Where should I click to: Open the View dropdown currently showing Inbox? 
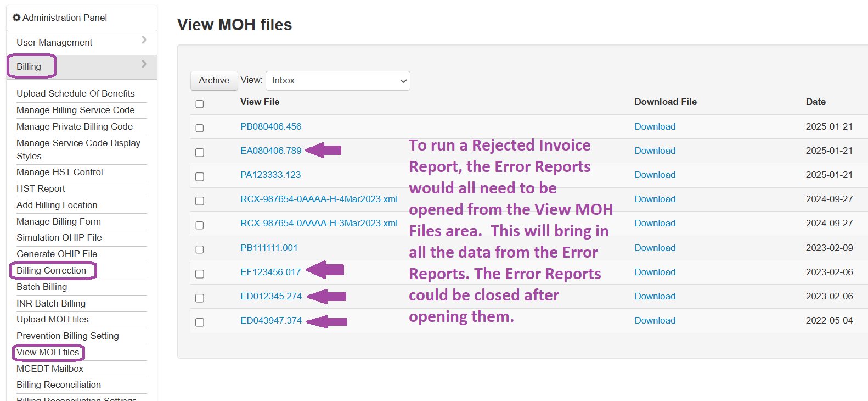[337, 80]
